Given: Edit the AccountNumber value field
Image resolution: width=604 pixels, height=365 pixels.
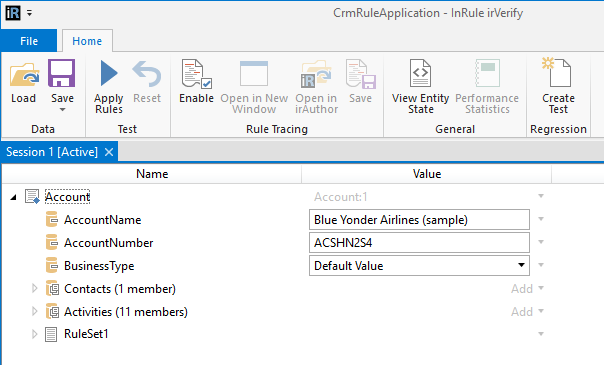Looking at the screenshot, I should pyautogui.click(x=419, y=243).
